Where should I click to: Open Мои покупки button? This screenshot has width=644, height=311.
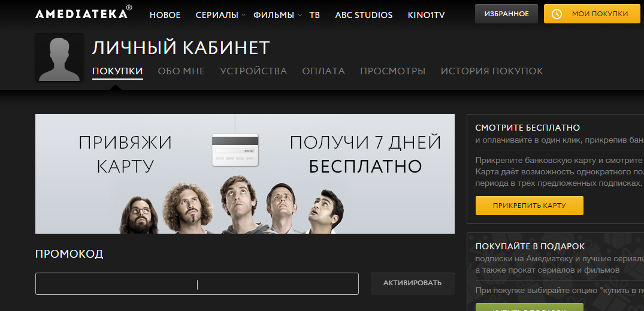[592, 14]
